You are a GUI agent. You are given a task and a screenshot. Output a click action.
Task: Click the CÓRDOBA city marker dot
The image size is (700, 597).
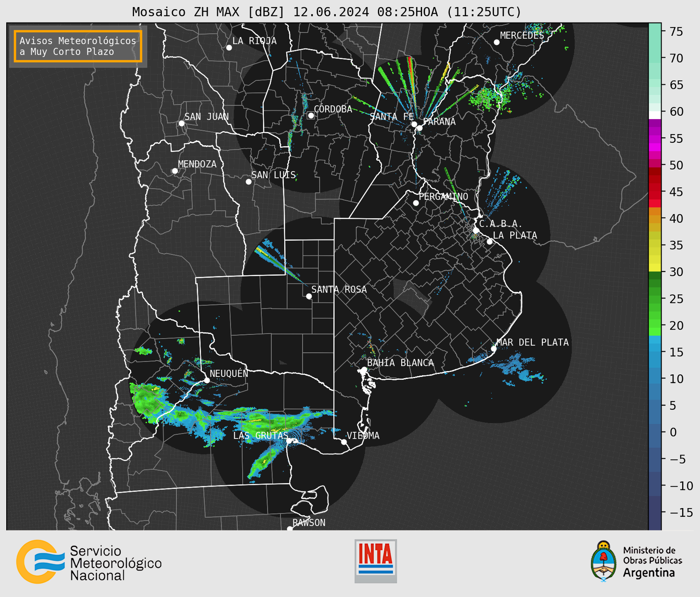tap(311, 115)
